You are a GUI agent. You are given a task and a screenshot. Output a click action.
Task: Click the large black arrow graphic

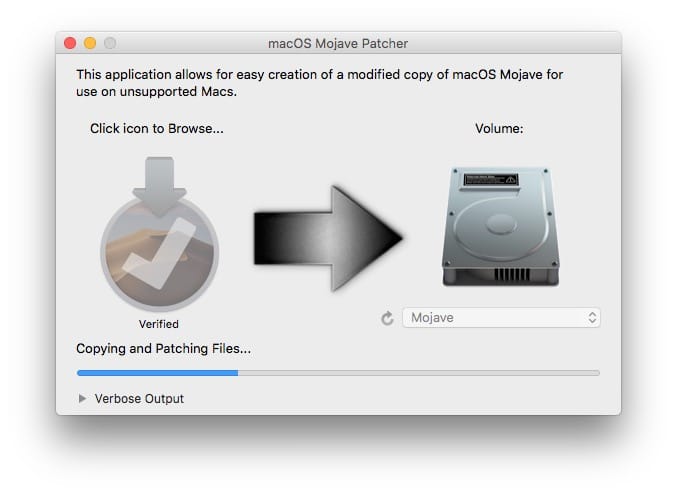pyautogui.click(x=328, y=238)
